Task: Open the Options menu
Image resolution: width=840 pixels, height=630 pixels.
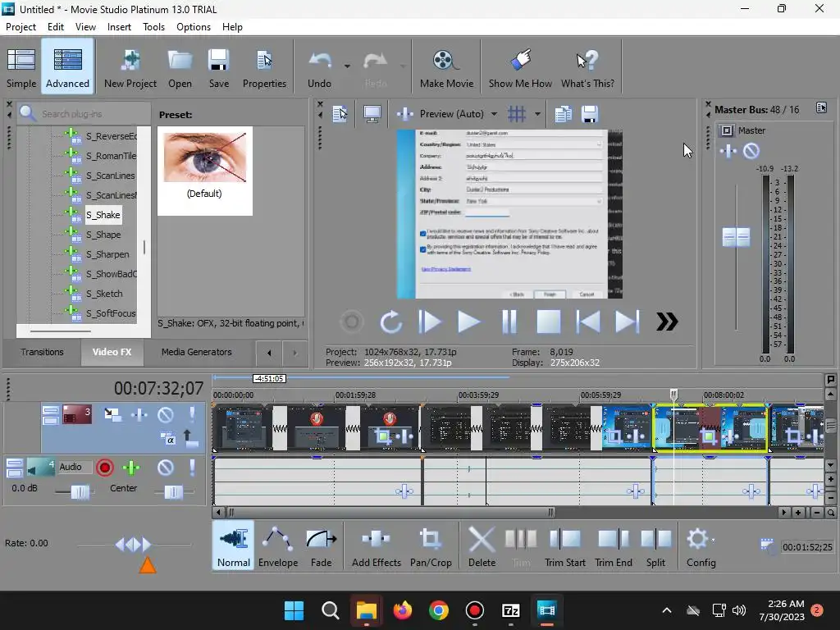Action: click(194, 27)
